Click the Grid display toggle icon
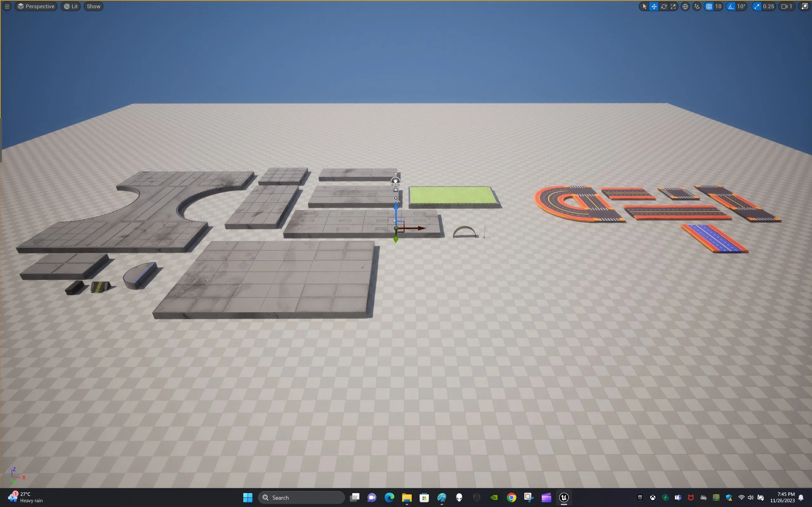 pyautogui.click(x=709, y=6)
